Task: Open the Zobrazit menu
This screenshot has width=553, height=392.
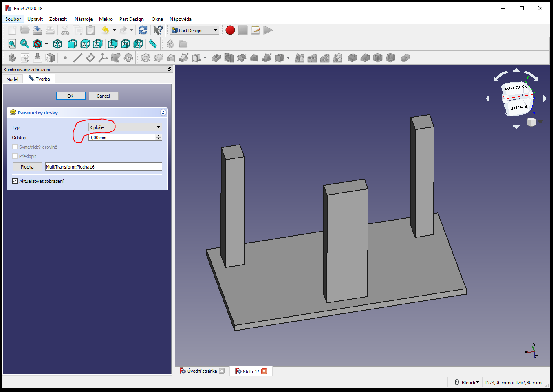Action: coord(58,19)
